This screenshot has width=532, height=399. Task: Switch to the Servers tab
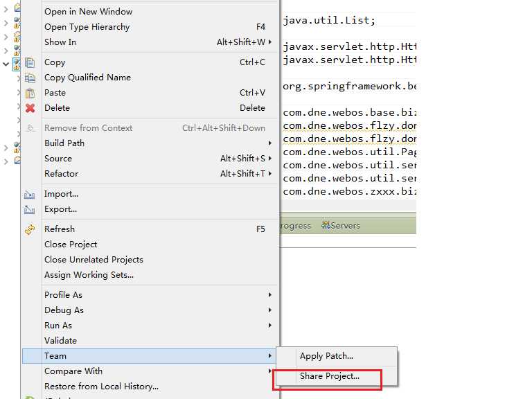341,225
